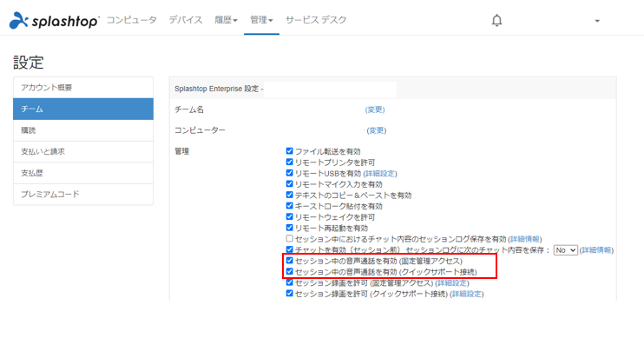Click the 設定 page heading
644x345 pixels.
tap(29, 63)
